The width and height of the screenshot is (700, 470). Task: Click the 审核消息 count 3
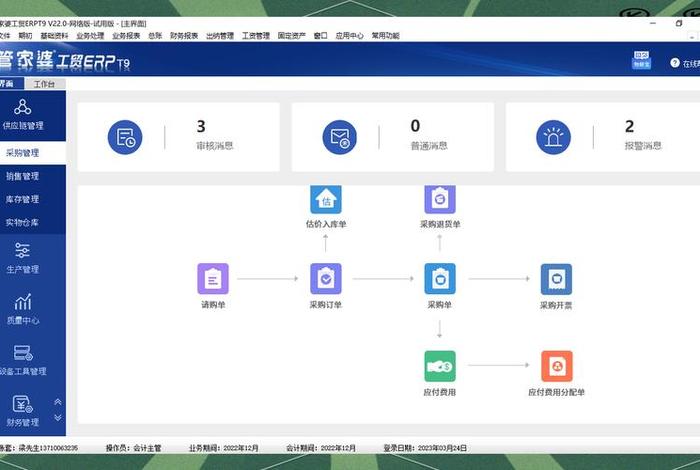(201, 126)
